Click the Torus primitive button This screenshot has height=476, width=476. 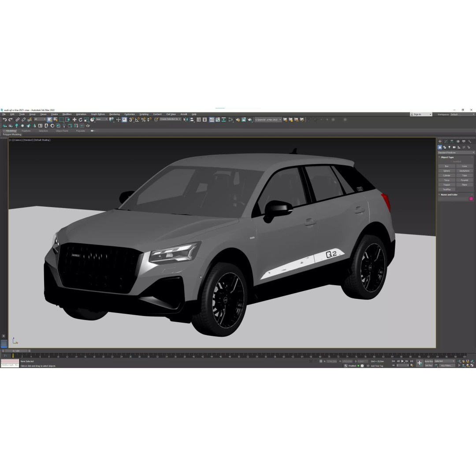[446, 180]
